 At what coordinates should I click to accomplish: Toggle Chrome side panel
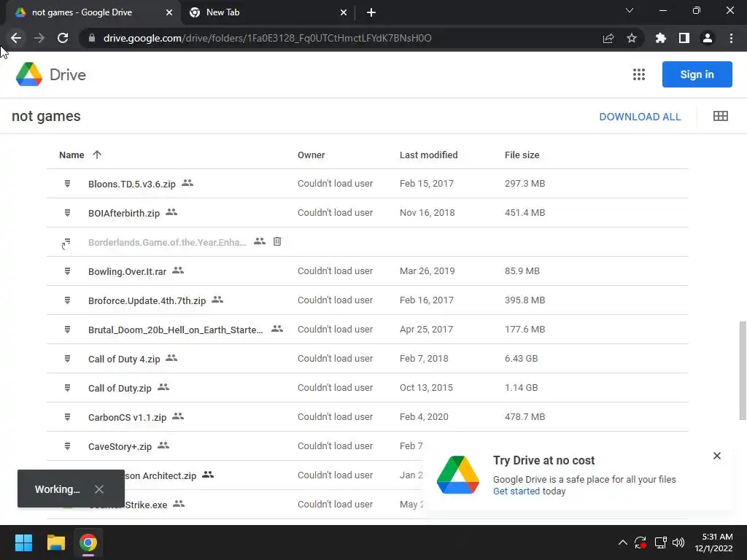684,38
